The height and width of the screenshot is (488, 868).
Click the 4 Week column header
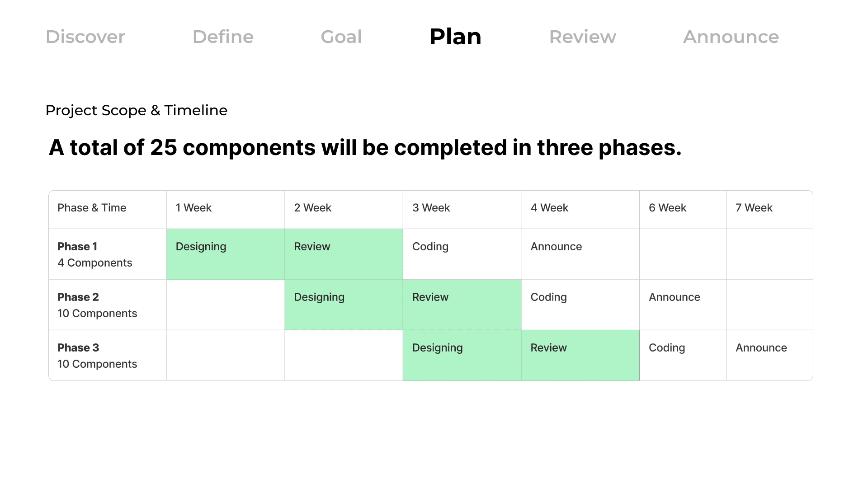(580, 210)
